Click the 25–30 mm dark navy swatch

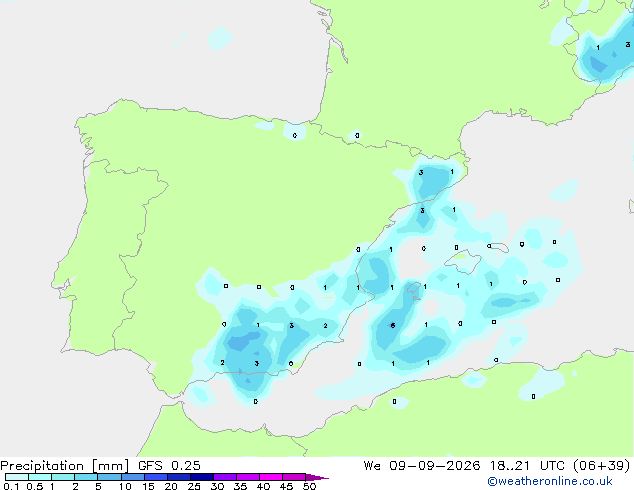pyautogui.click(x=202, y=477)
